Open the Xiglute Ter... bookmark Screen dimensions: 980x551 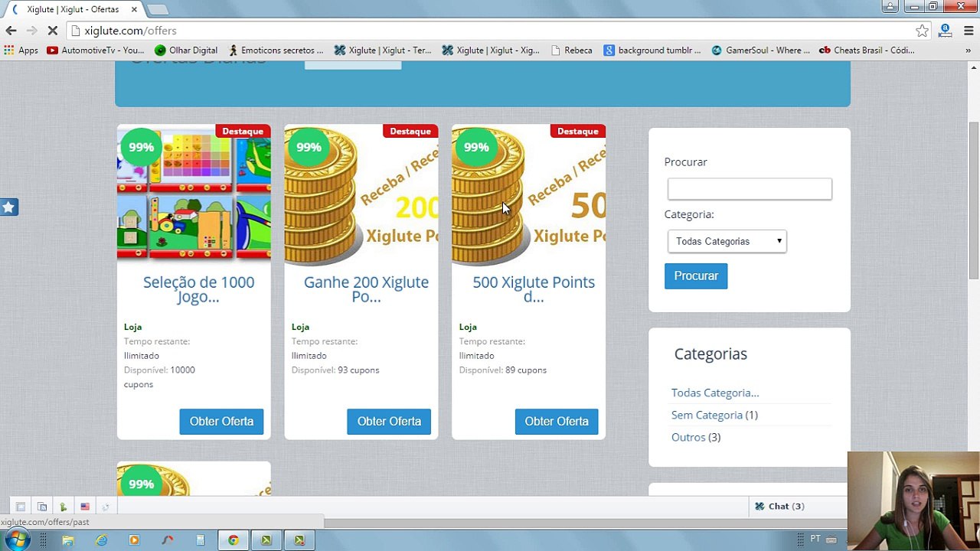(383, 50)
